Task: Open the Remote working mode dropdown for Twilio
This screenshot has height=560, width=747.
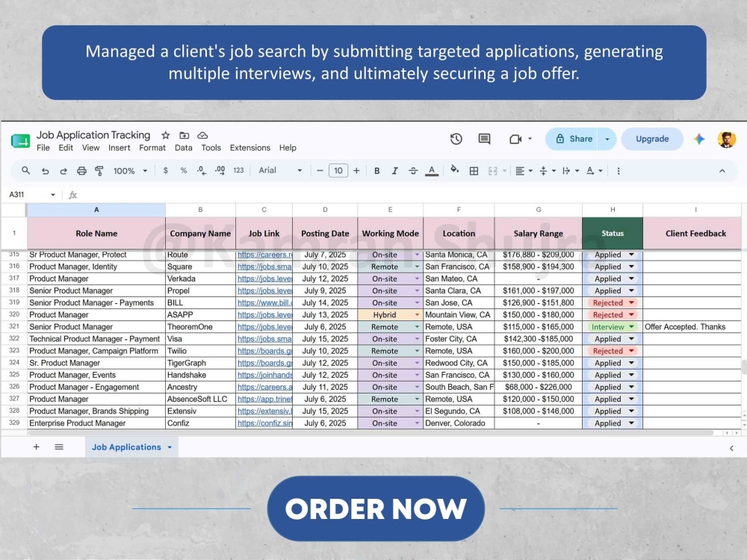Action: pos(417,351)
